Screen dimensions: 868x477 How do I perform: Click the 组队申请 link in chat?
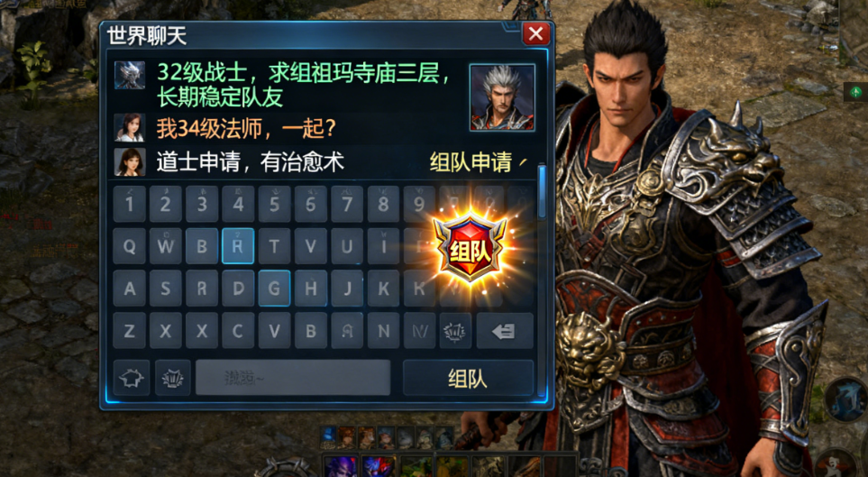(x=471, y=162)
